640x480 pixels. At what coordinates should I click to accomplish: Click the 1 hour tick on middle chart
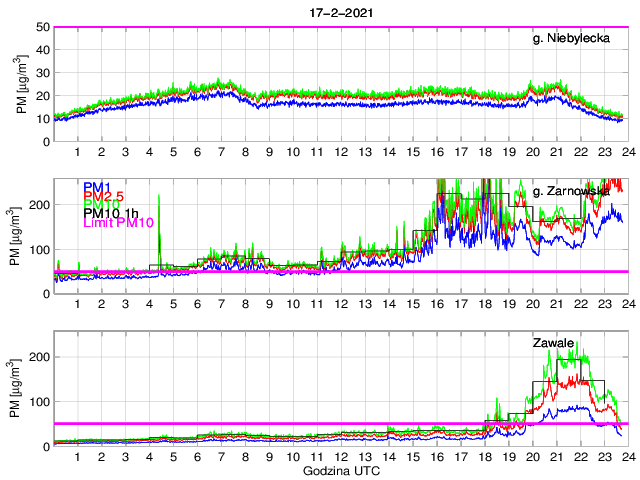coord(77,304)
